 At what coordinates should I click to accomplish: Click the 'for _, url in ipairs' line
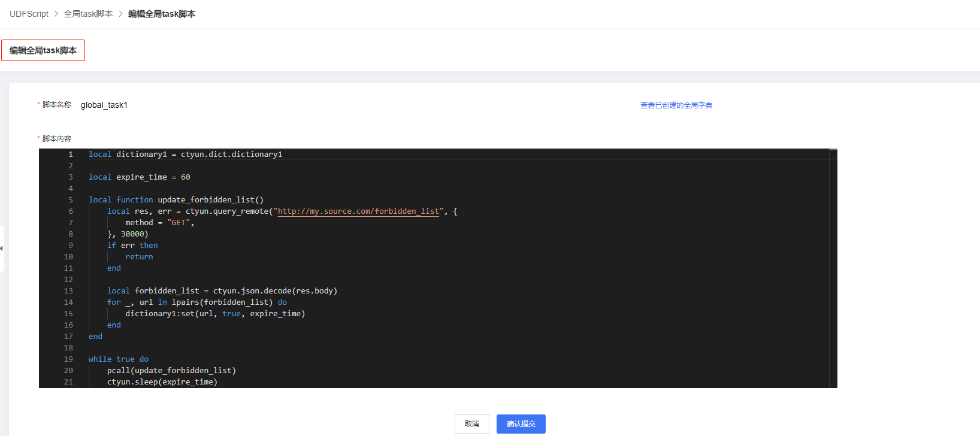click(x=197, y=302)
